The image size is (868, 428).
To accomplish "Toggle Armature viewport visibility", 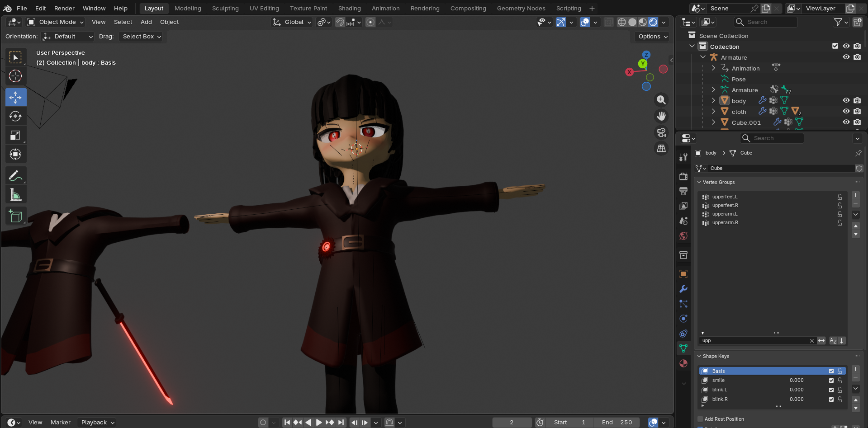I will click(x=846, y=57).
